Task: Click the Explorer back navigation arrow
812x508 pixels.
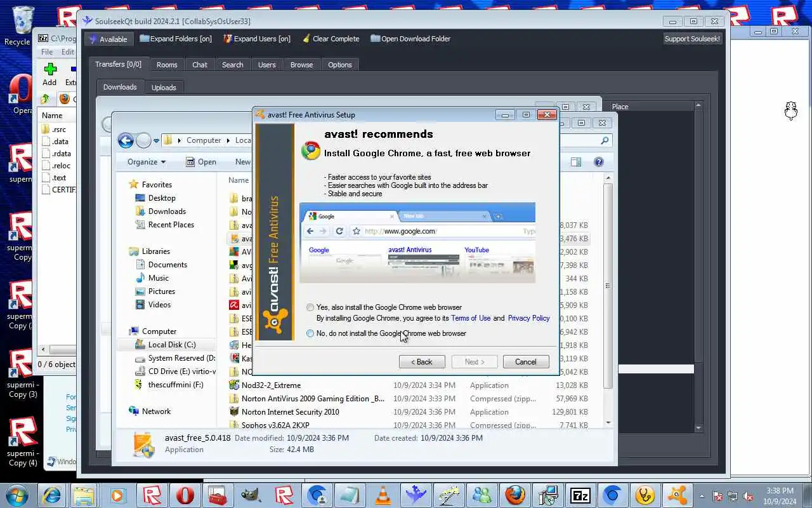Action: point(126,140)
